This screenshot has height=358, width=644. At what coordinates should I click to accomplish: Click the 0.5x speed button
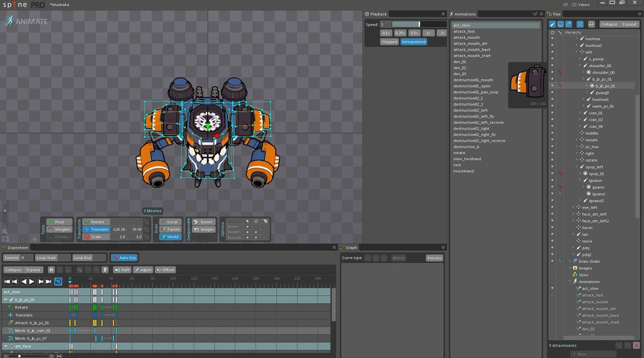tap(414, 33)
